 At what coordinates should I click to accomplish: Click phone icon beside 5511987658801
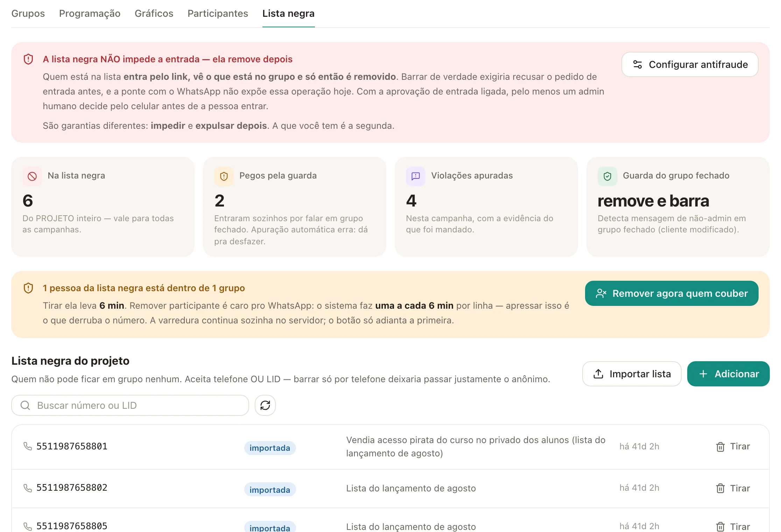(x=28, y=446)
